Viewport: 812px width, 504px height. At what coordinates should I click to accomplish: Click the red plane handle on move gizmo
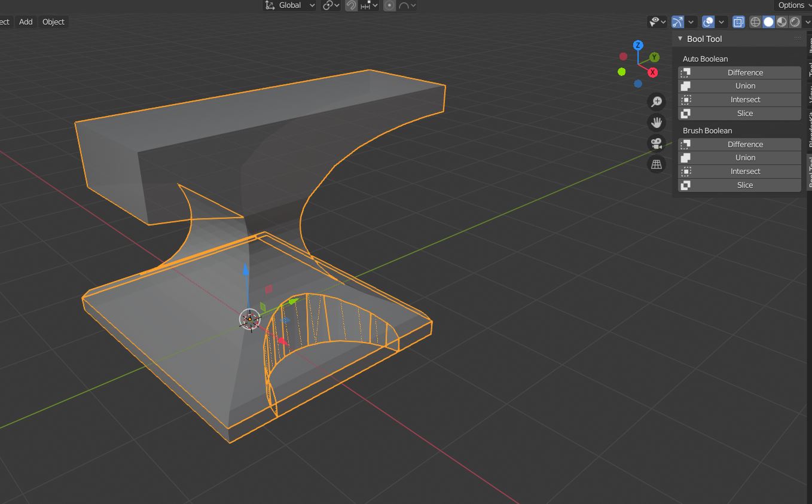pos(268,289)
